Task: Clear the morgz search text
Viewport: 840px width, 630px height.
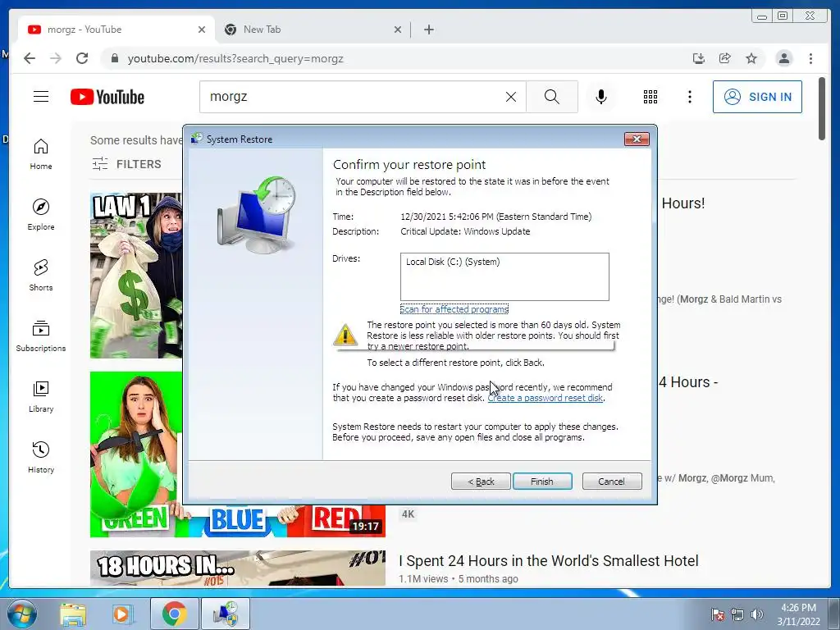Action: click(x=511, y=97)
